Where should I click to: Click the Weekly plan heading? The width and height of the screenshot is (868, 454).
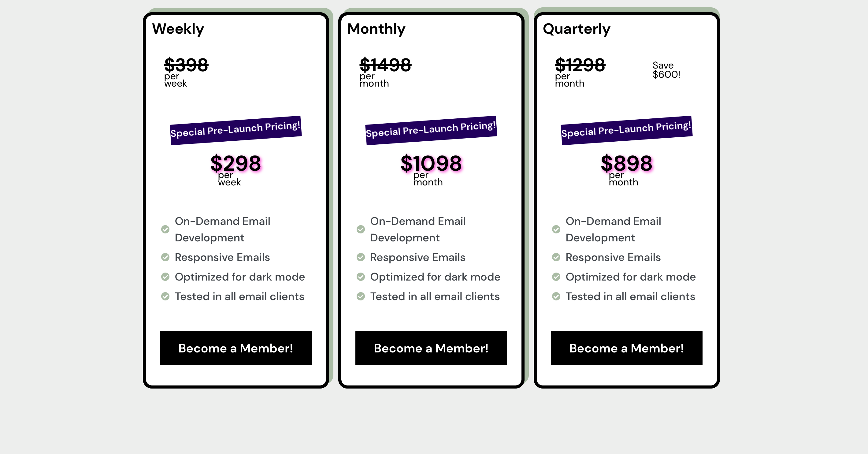point(178,29)
